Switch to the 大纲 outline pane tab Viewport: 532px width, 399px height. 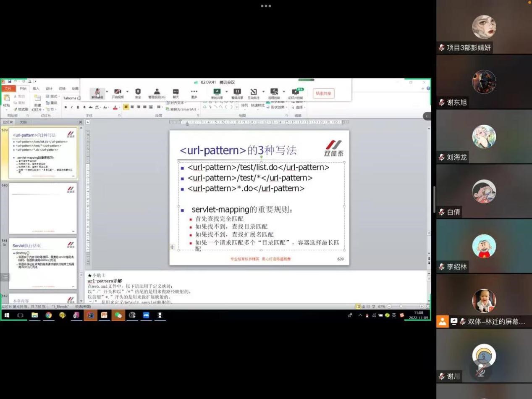pos(24,122)
